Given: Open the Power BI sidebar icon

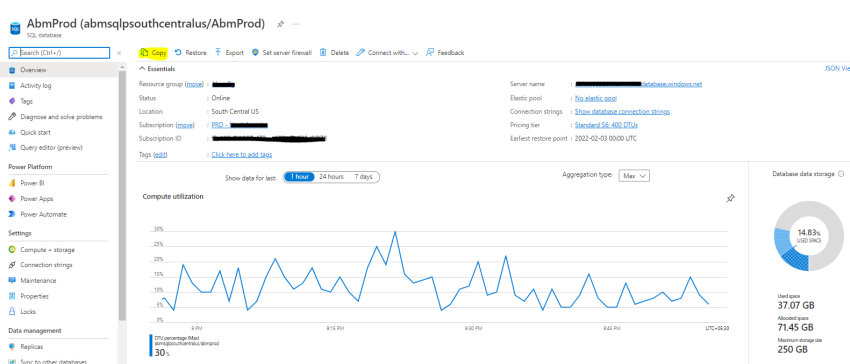Looking at the screenshot, I should click(12, 183).
